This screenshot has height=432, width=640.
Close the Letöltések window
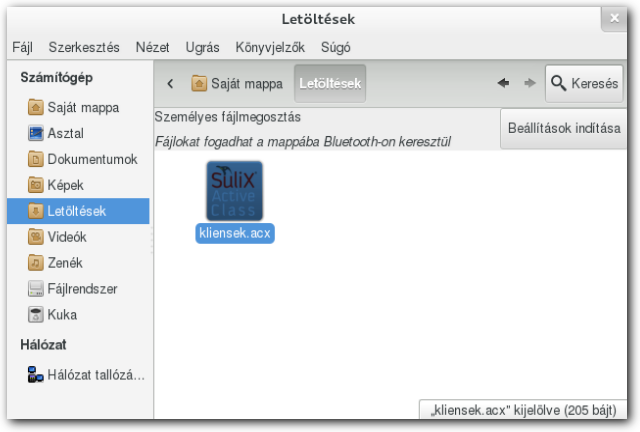click(614, 18)
